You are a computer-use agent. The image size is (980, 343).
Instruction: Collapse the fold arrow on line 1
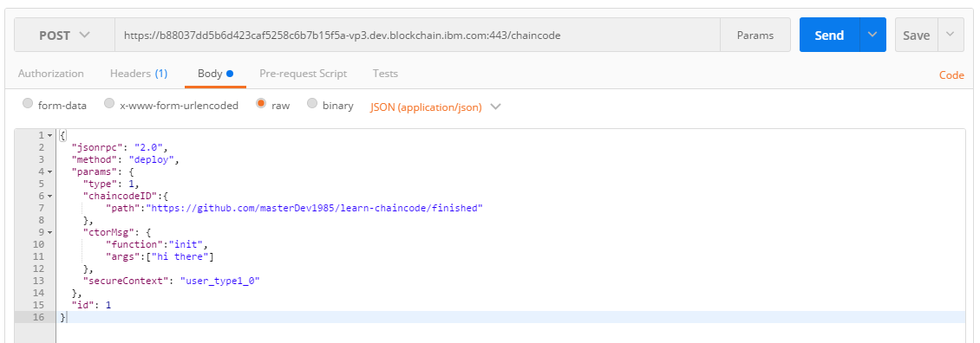click(49, 136)
